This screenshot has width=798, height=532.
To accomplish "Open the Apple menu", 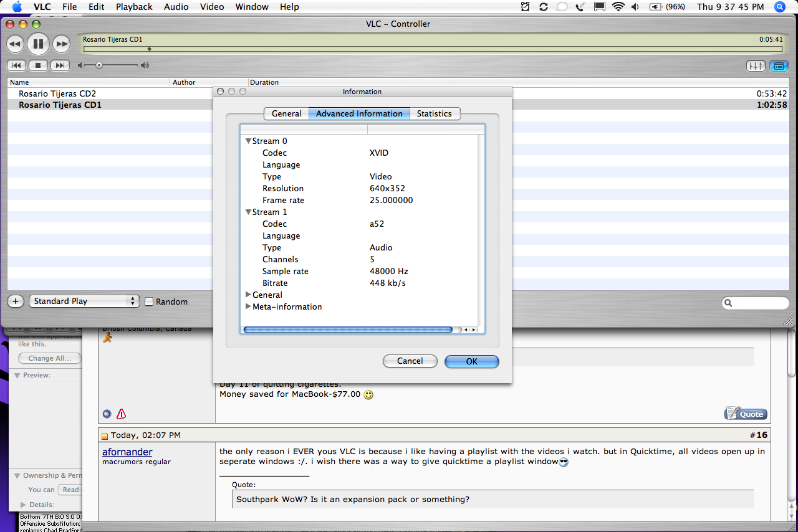I will pos(17,7).
